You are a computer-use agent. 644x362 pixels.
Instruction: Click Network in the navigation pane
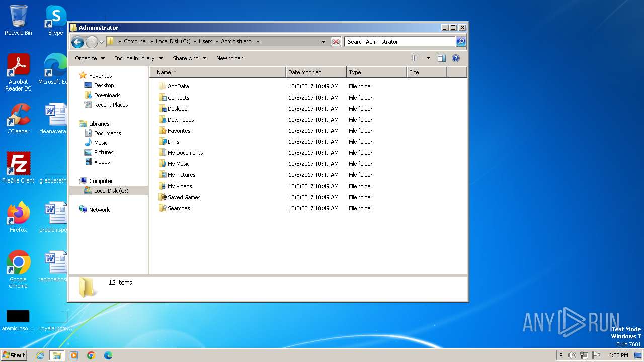point(99,210)
